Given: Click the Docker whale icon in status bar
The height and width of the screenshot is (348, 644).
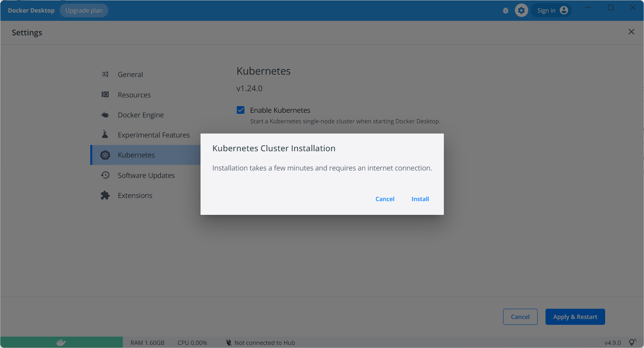Looking at the screenshot, I should (61, 343).
